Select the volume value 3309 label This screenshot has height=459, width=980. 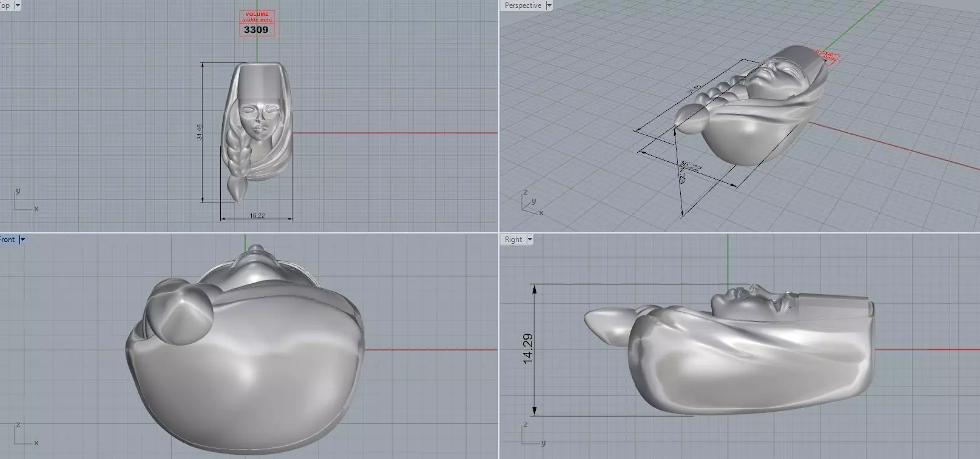(256, 29)
